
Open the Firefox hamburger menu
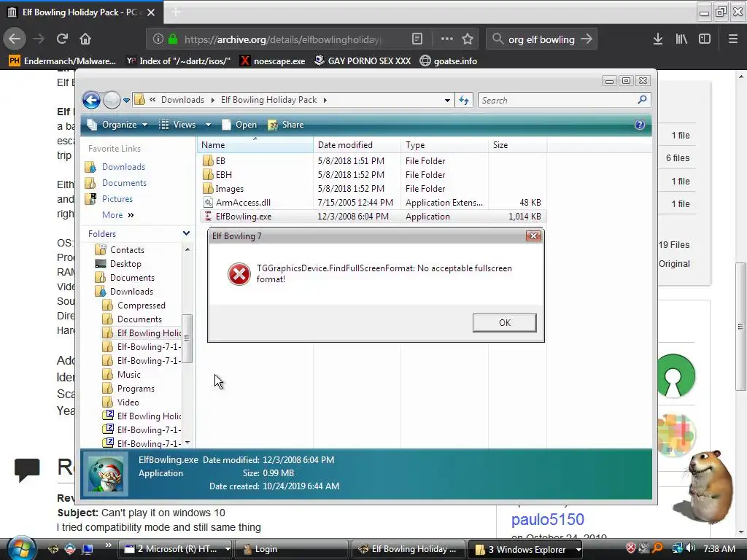pos(733,39)
